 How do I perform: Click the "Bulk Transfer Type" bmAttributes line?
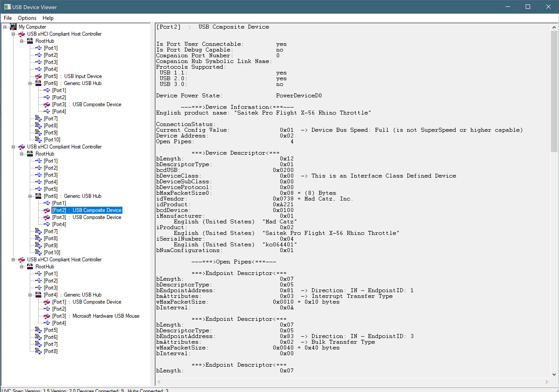[266, 342]
